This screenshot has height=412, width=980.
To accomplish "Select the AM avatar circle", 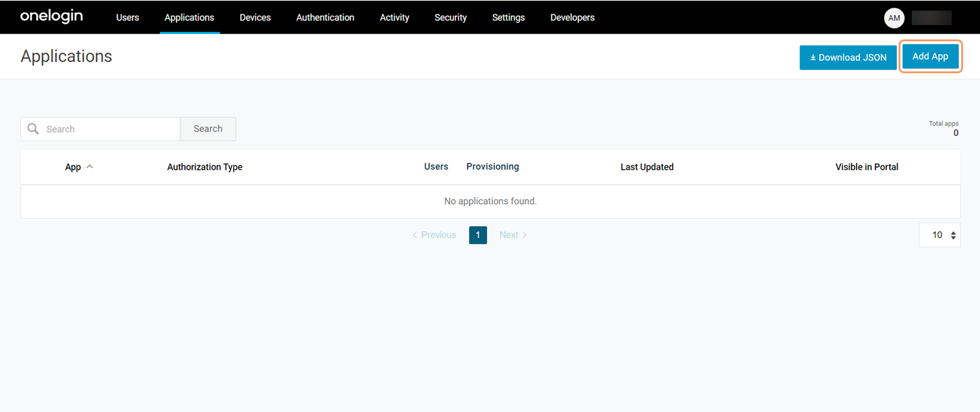I will [x=894, y=18].
